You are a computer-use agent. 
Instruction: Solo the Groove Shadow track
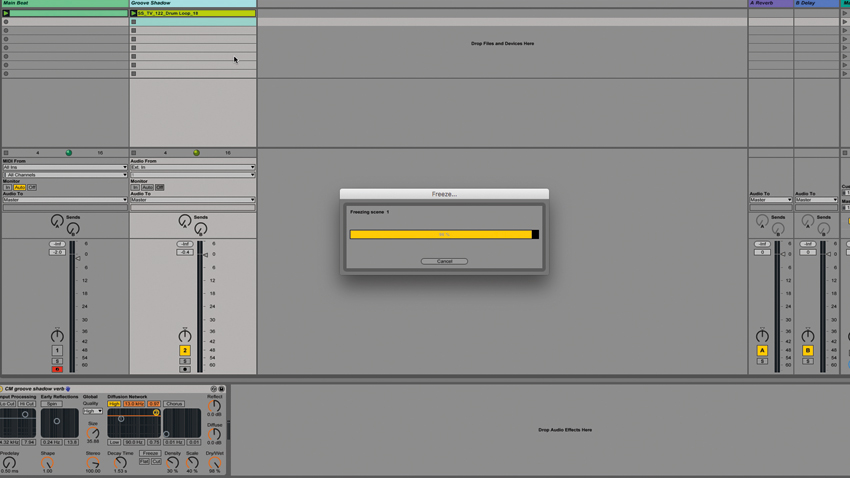pos(185,361)
